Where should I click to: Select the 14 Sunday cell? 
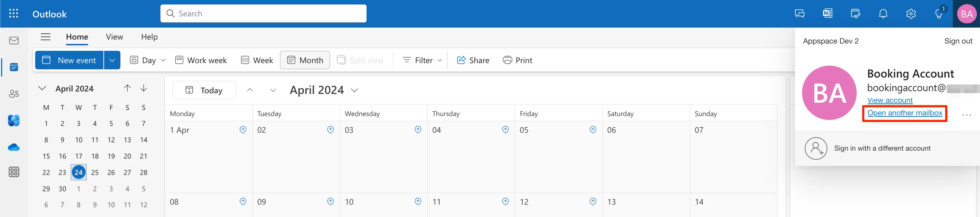733,205
